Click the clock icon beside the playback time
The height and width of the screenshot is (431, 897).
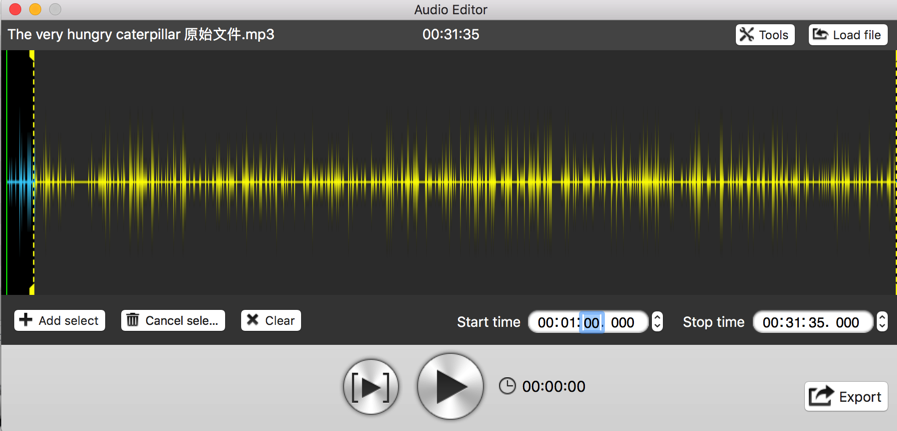click(x=507, y=386)
